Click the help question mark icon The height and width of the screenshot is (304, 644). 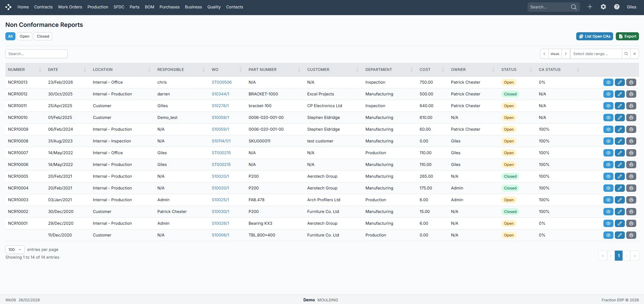pos(616,7)
